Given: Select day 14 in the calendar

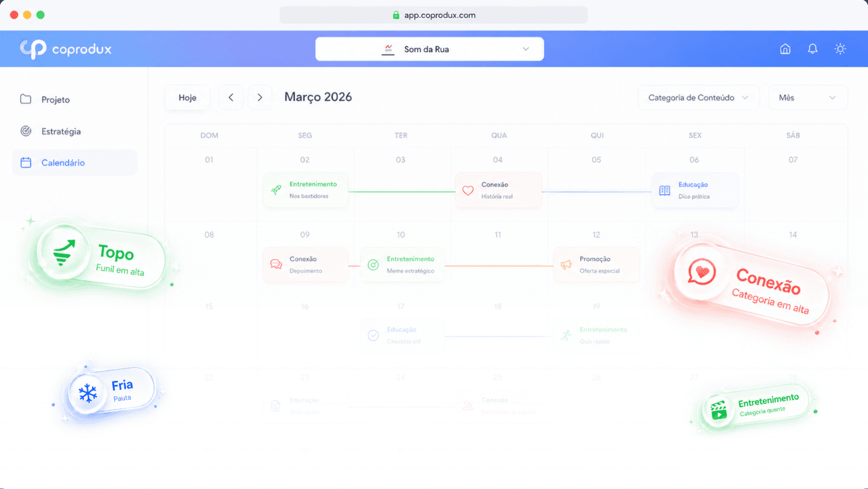Looking at the screenshot, I should click(x=793, y=235).
